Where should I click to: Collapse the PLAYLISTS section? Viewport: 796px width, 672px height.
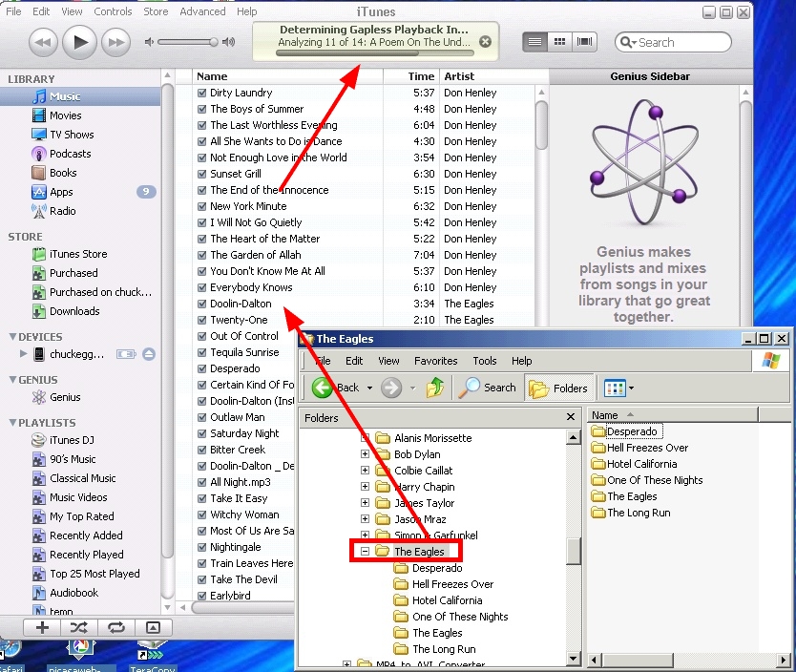click(x=12, y=422)
